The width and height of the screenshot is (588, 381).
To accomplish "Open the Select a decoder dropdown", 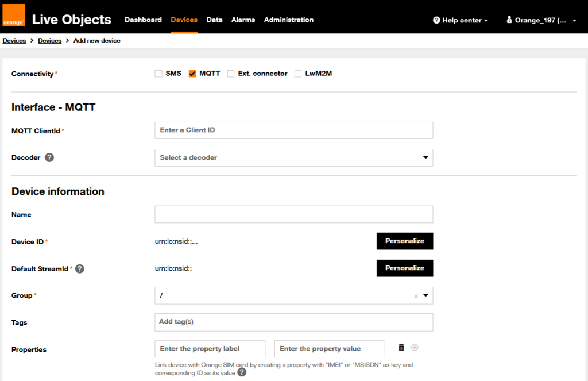I will coord(293,157).
